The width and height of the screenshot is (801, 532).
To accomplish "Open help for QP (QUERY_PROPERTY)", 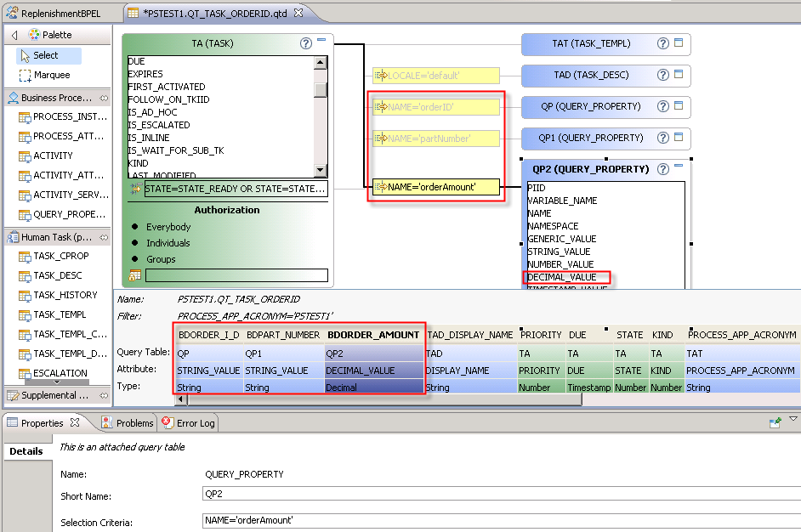I will tap(662, 106).
